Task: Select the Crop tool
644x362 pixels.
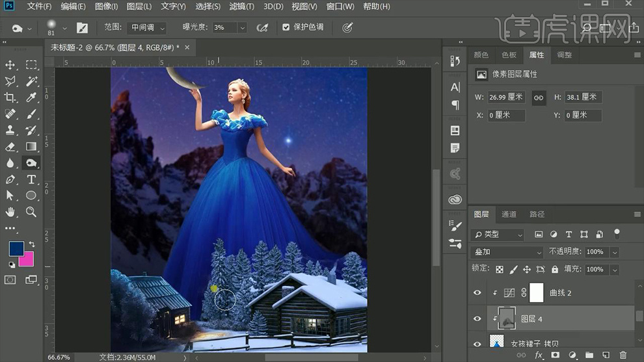Action: click(10, 97)
